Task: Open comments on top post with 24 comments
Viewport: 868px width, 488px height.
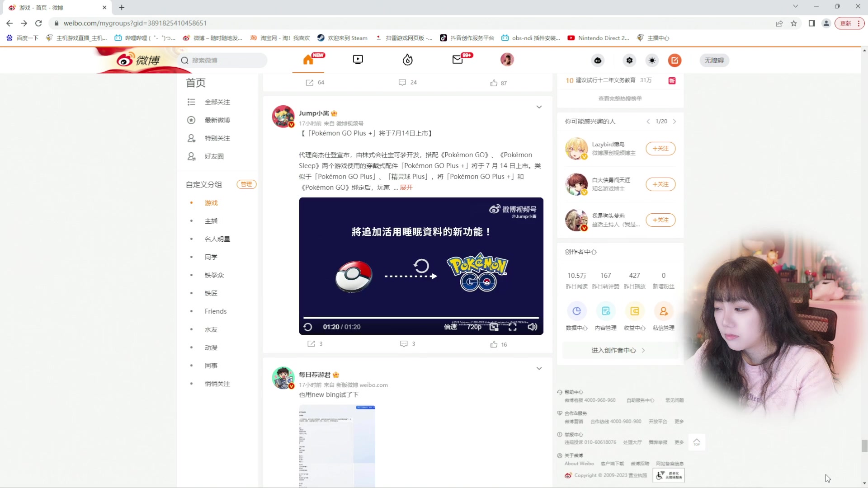Action: [x=408, y=82]
